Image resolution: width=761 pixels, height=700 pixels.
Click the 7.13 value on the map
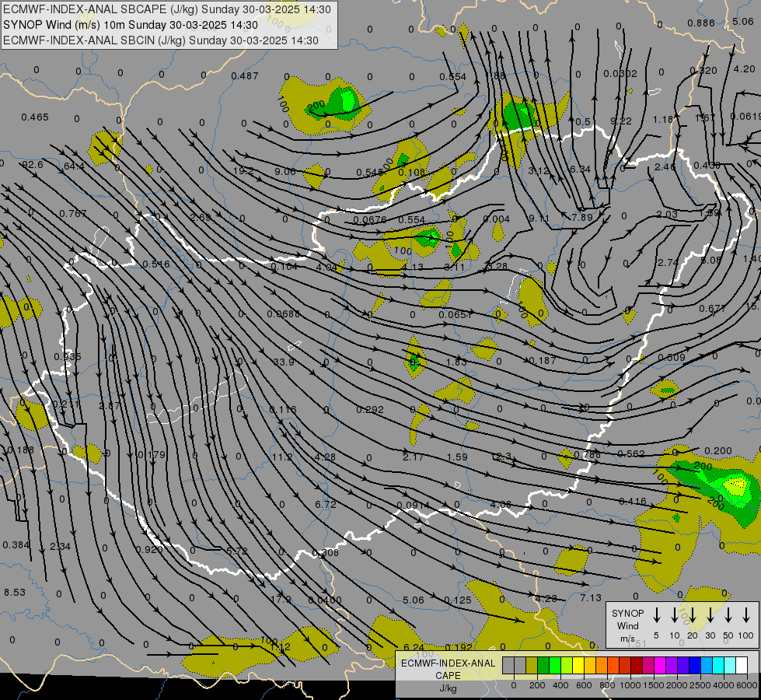[591, 597]
